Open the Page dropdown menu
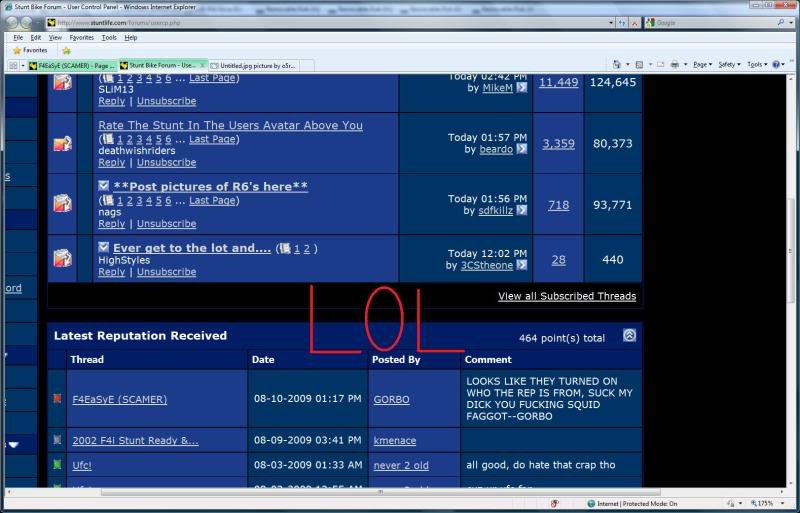Viewport: 800px width, 513px height. pos(703,64)
